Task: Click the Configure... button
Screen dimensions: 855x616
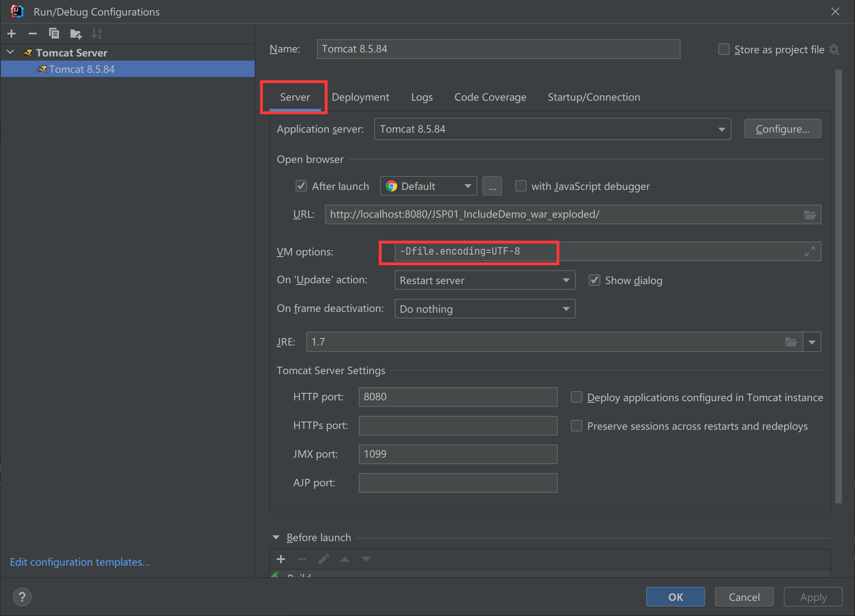Action: coord(782,129)
